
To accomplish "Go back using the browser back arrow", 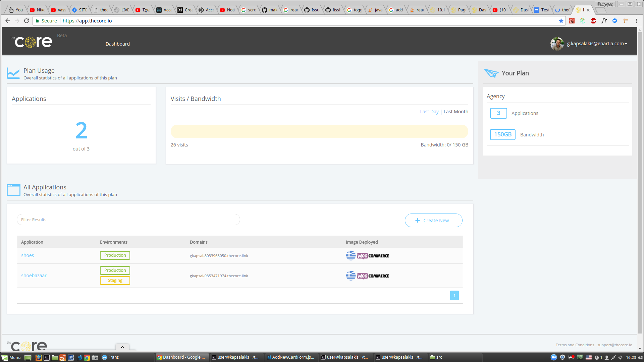I will tap(8, 21).
